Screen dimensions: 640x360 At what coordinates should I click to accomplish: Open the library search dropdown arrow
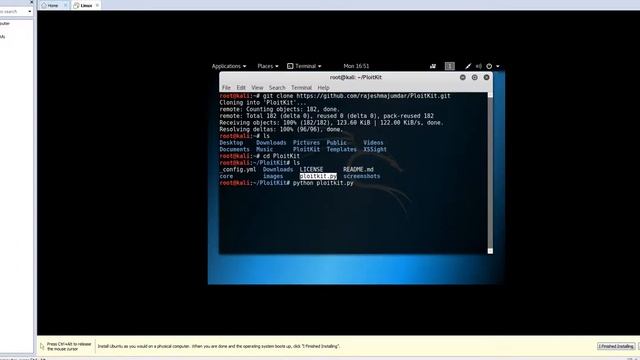(x=30, y=11)
